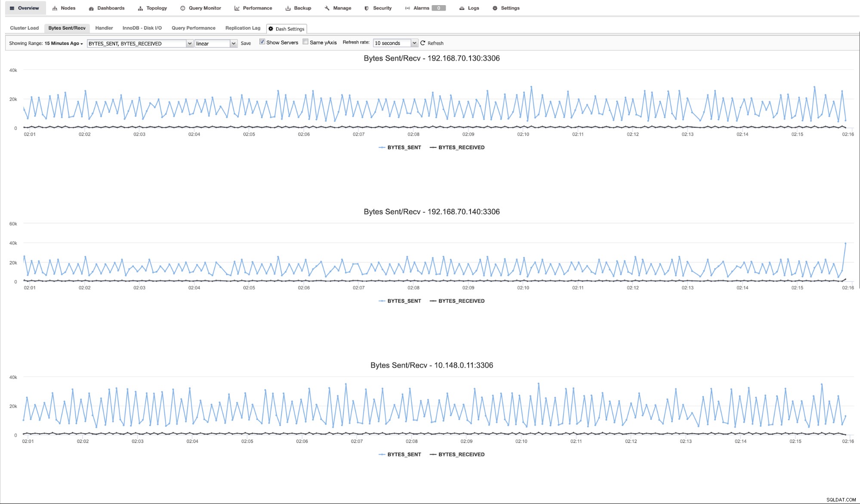Open the 10 seconds refresh rate dropdown
This screenshot has height=504, width=860.
tap(395, 43)
